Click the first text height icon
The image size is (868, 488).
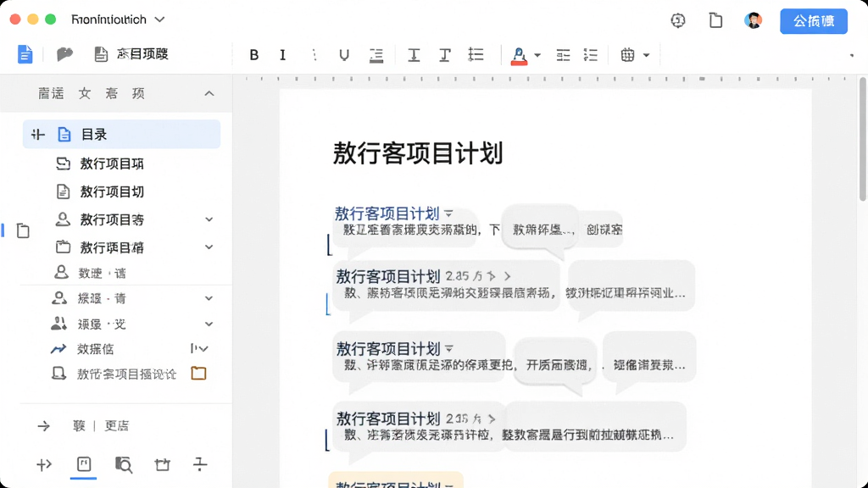[x=414, y=55]
